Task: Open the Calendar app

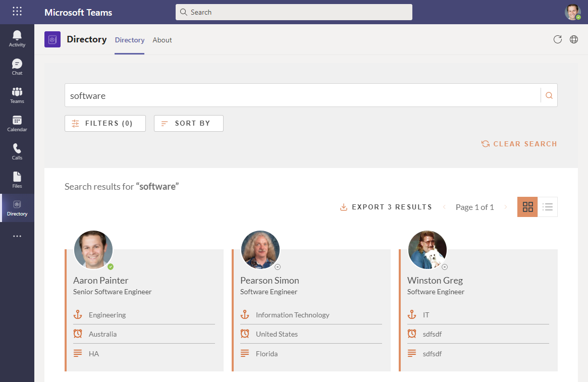Action: (17, 123)
